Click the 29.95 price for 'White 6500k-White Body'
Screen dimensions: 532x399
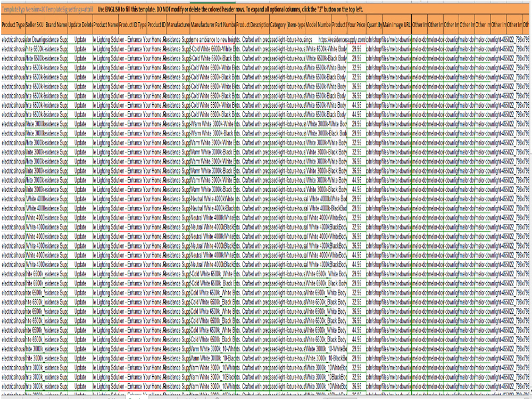coord(356,49)
